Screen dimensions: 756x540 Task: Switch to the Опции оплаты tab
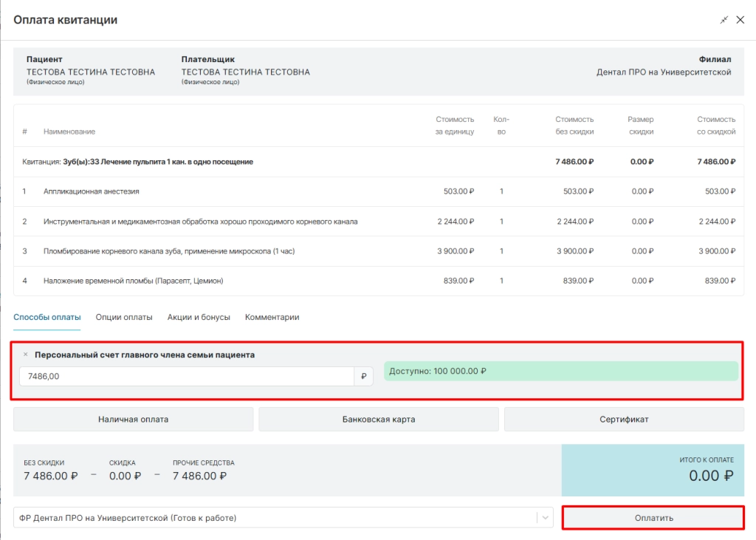pyautogui.click(x=124, y=317)
